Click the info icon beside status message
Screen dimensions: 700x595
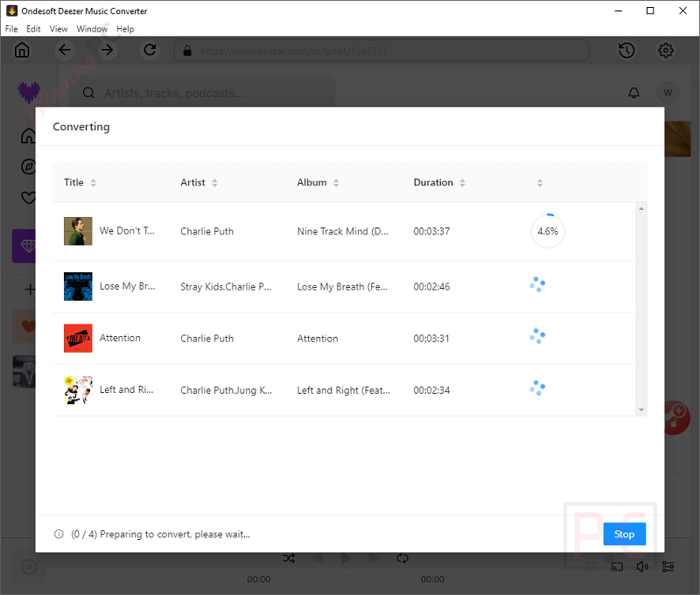pos(59,535)
